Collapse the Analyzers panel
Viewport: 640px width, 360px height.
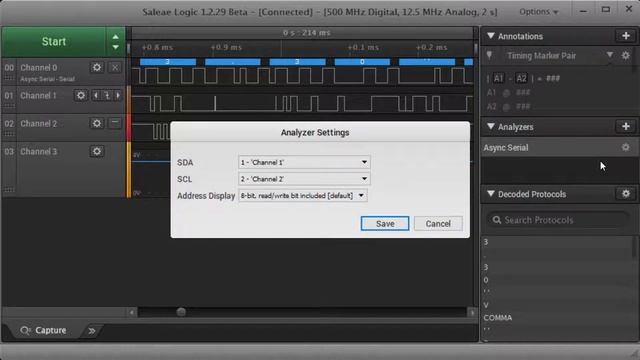coord(491,127)
